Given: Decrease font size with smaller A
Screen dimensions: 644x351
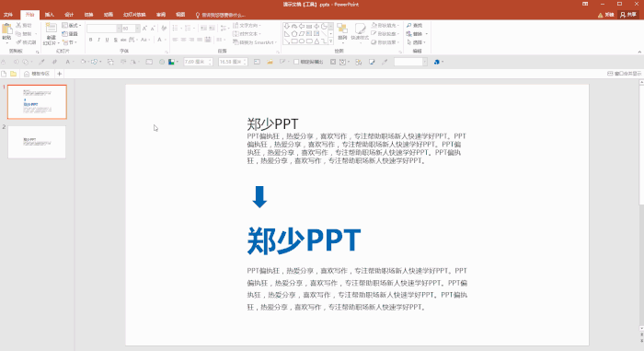Looking at the screenshot, I should tap(153, 29).
